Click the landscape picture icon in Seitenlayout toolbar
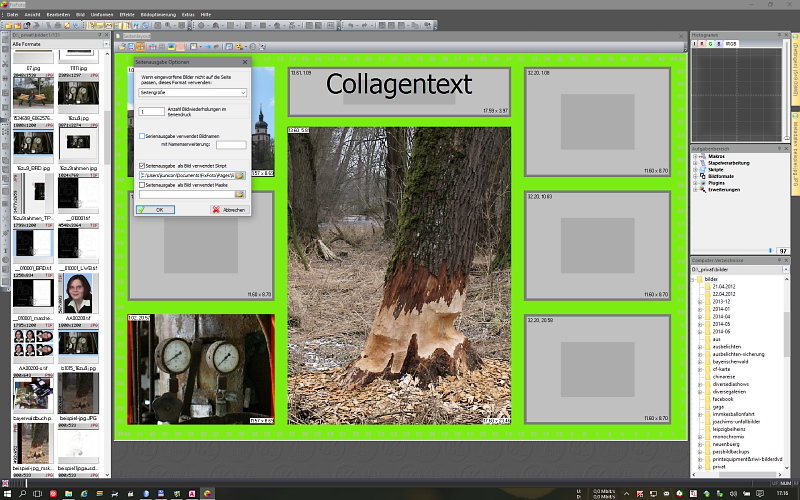800x500 pixels. (171, 46)
